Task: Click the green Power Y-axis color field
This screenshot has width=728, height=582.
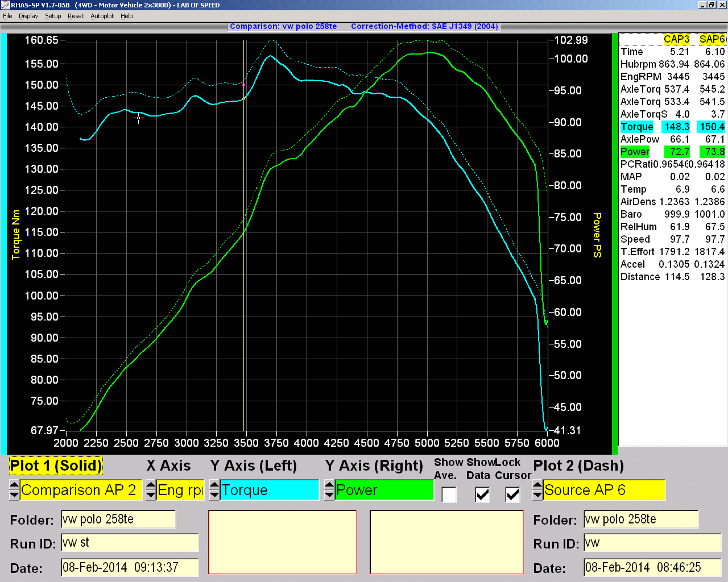Action: (384, 490)
